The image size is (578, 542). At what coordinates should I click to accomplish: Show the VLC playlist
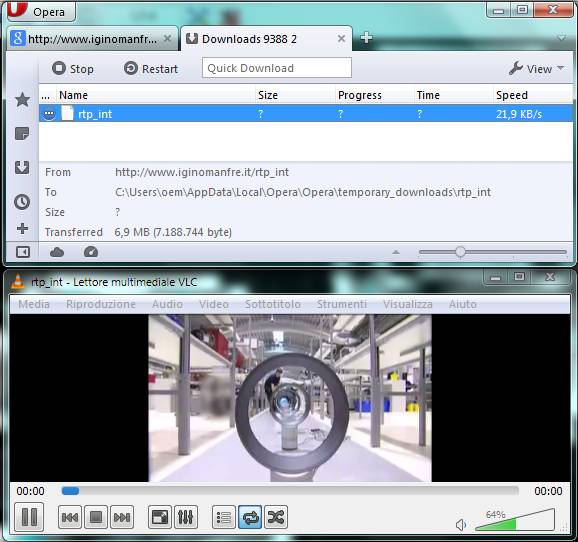tap(224, 517)
